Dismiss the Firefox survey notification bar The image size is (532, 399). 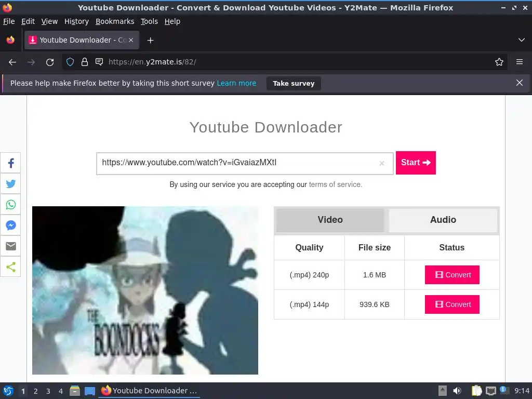pyautogui.click(x=520, y=83)
